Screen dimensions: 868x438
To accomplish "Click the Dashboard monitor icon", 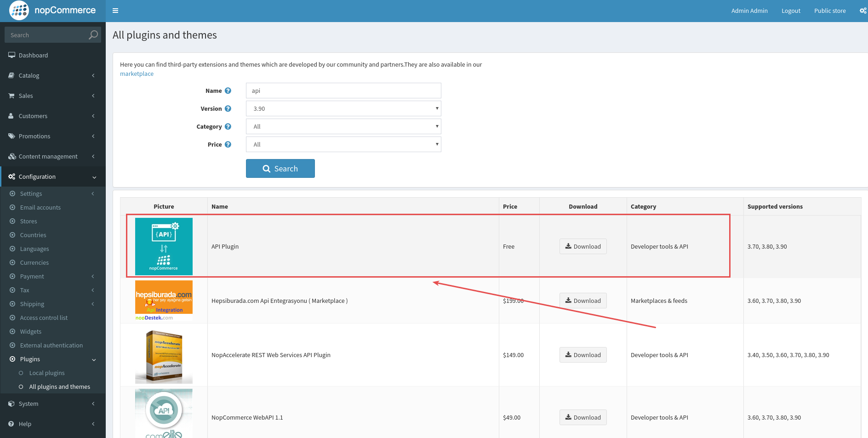I will click(x=11, y=55).
